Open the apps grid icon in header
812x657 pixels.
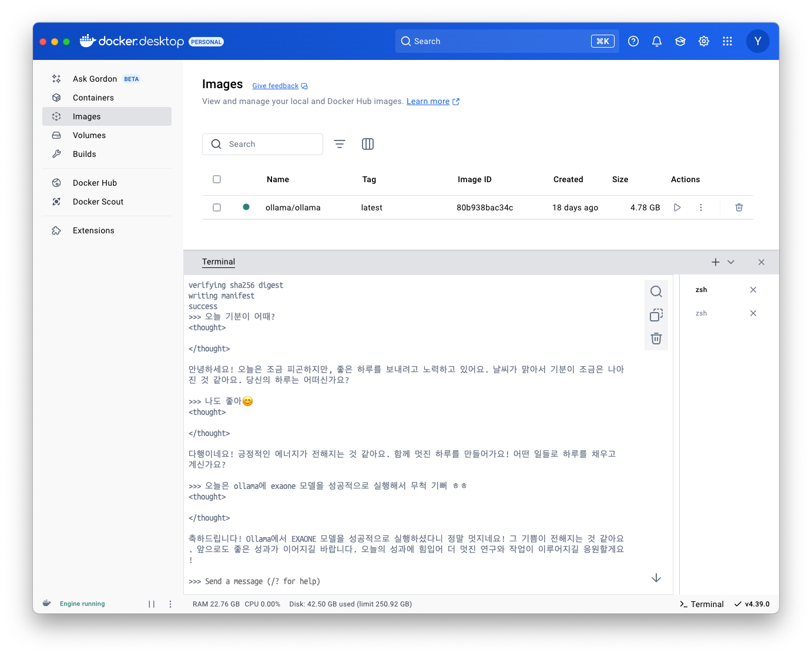[727, 41]
